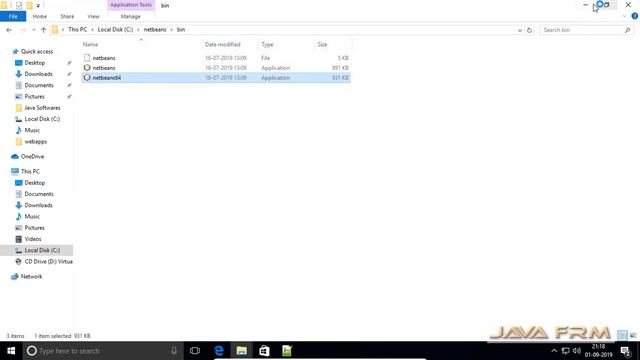Open volume control speaker icon
This screenshot has height=360, width=640.
coord(577,351)
